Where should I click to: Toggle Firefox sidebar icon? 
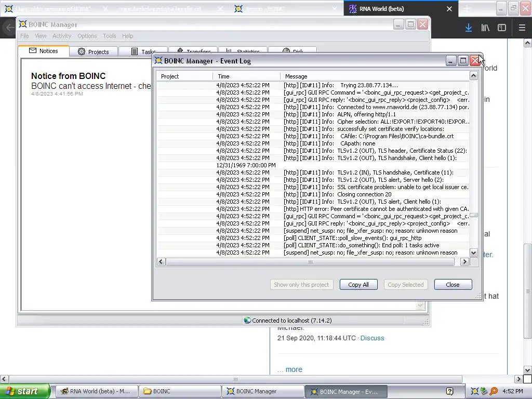(x=502, y=28)
